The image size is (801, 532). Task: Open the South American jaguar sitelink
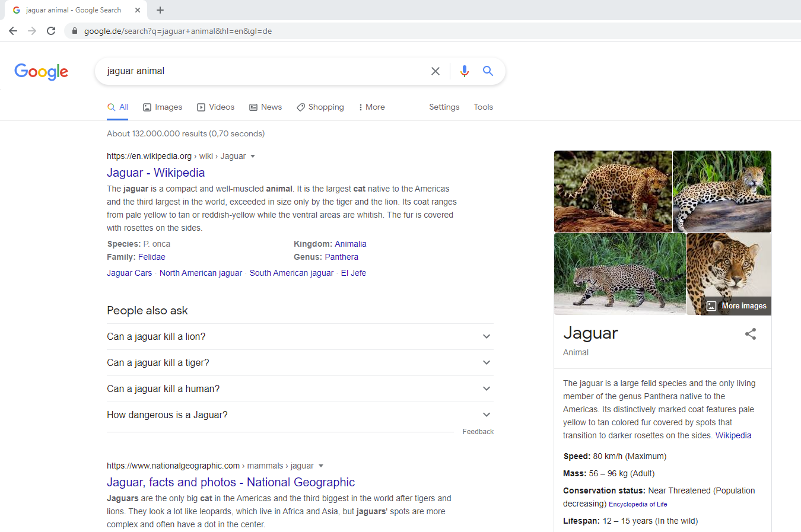click(291, 273)
